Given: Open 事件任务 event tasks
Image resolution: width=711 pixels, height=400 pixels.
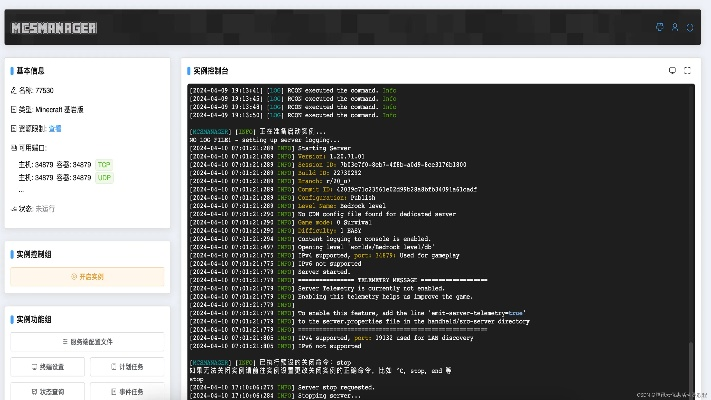Looking at the screenshot, I should click(x=127, y=391).
